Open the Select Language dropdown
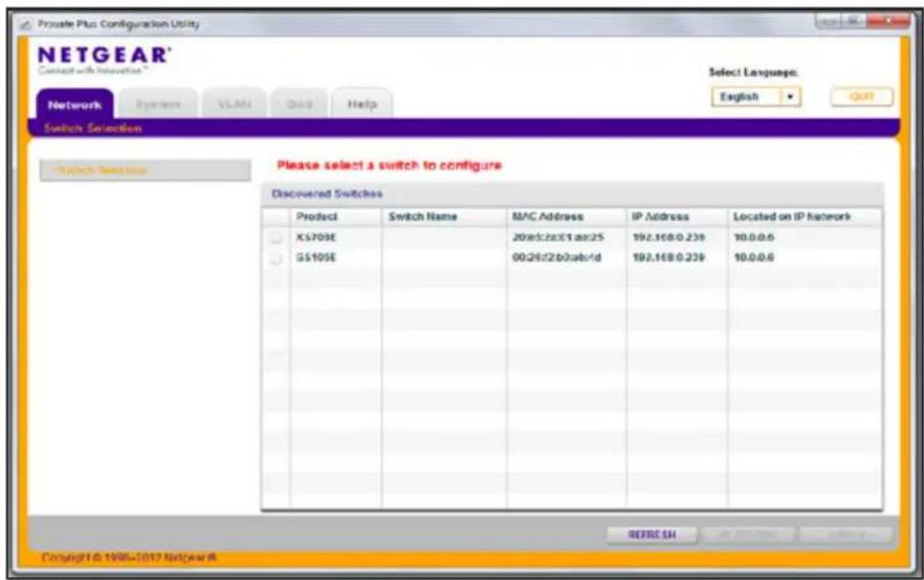 pos(756,96)
